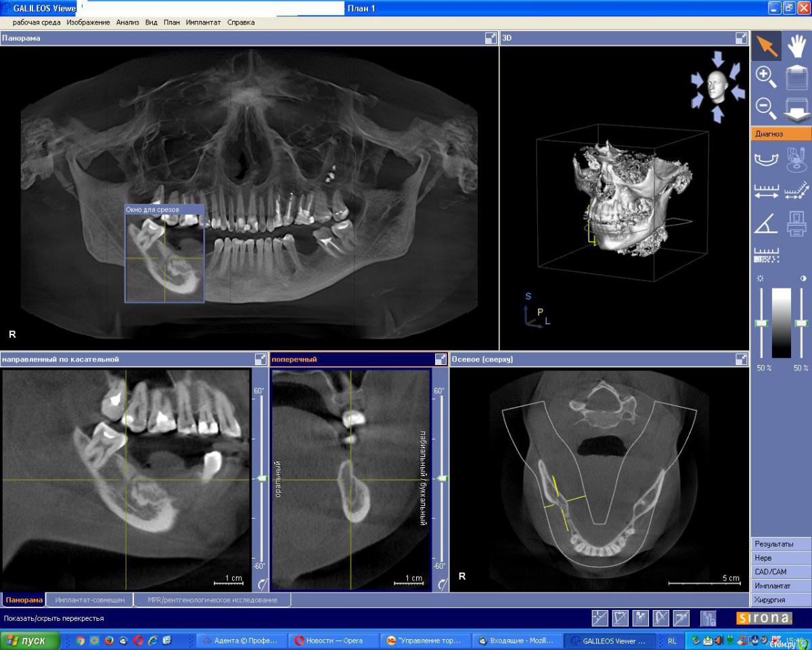Click the zoom in magnifier
812x650 pixels.
(x=766, y=77)
